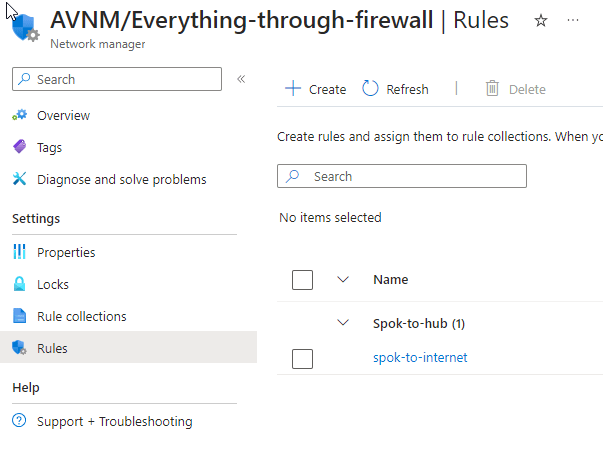Check the select-all checkbox in header
603x451 pixels.
pyautogui.click(x=303, y=279)
